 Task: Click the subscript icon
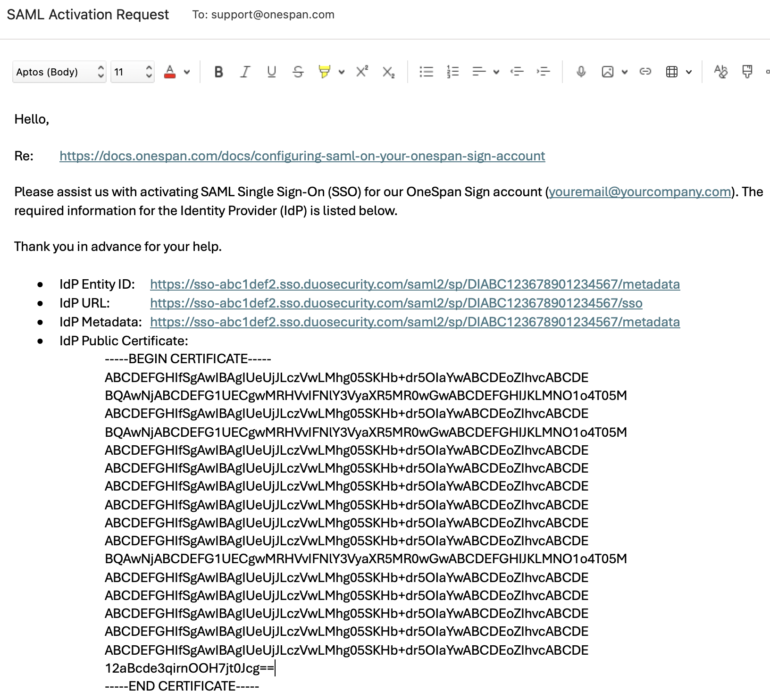[388, 72]
